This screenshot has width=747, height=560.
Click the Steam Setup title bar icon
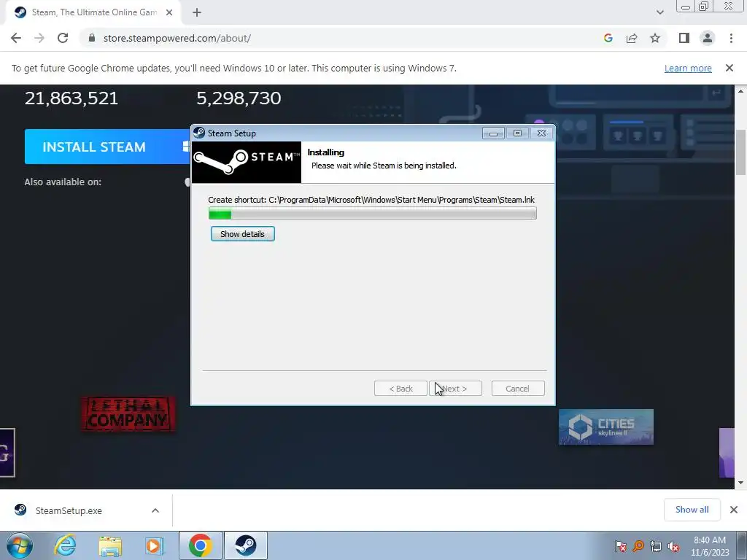199,133
